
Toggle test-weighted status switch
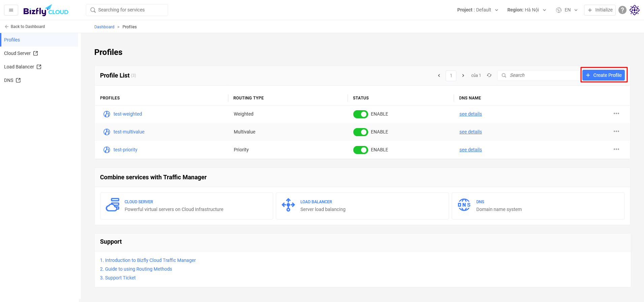point(361,114)
